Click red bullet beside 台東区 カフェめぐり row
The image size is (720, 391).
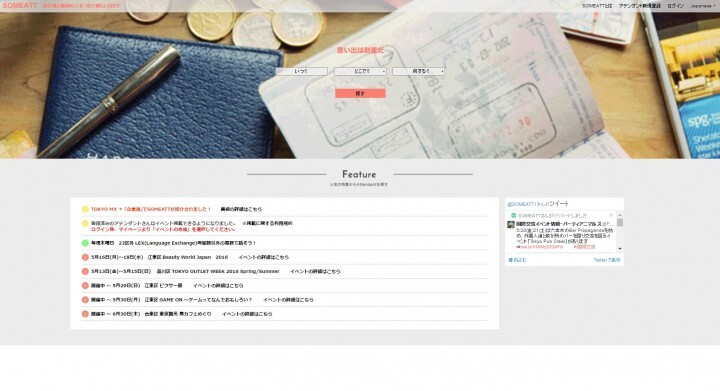[85, 314]
